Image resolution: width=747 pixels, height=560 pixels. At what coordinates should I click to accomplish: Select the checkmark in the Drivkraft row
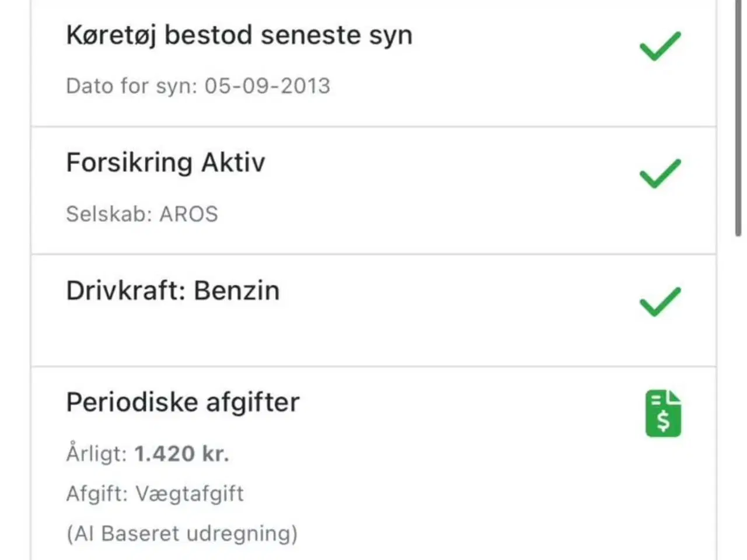coord(660,302)
